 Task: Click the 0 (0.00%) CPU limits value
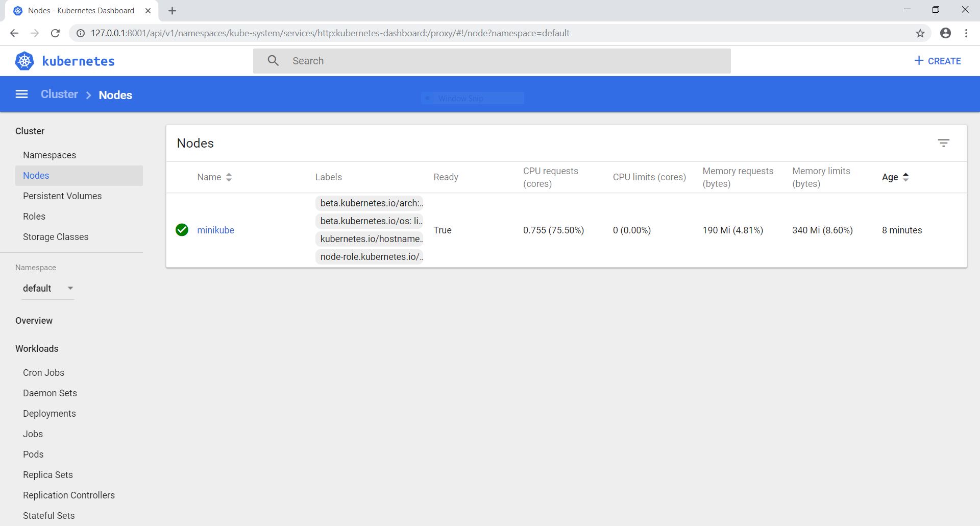(x=632, y=230)
